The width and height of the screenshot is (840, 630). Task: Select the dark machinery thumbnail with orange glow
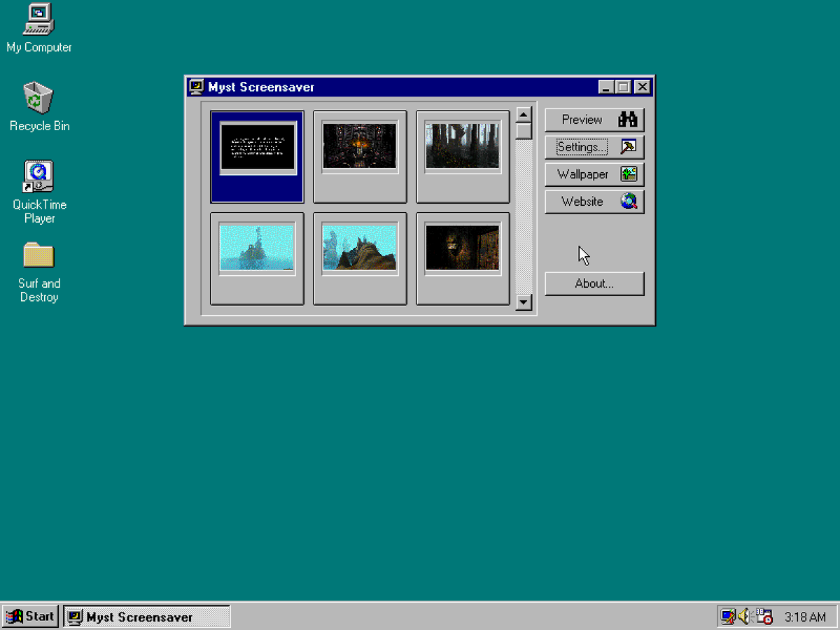(360, 157)
